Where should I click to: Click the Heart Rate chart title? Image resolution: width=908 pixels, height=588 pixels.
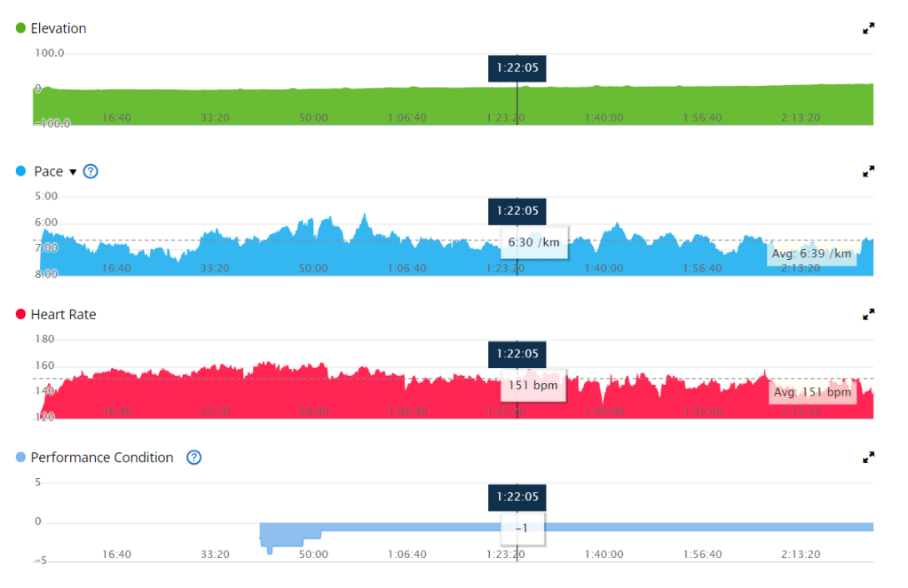[63, 315]
